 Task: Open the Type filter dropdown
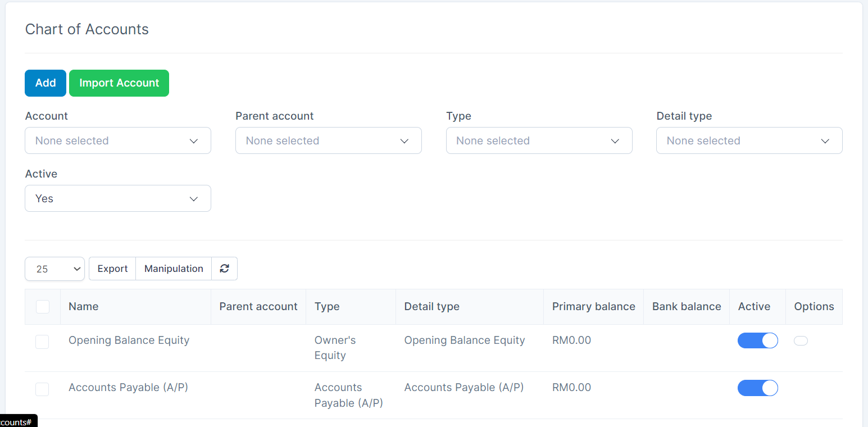tap(539, 140)
